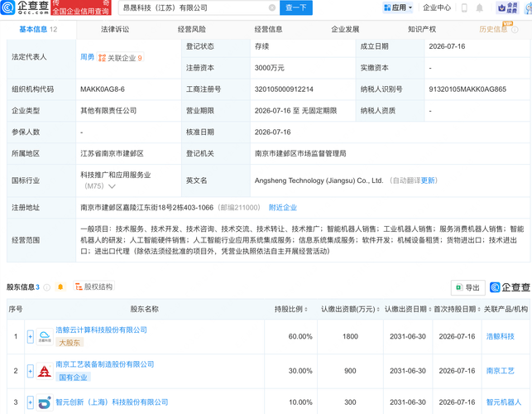
Task: Switch to 经营风险 tab
Action: tap(192, 29)
